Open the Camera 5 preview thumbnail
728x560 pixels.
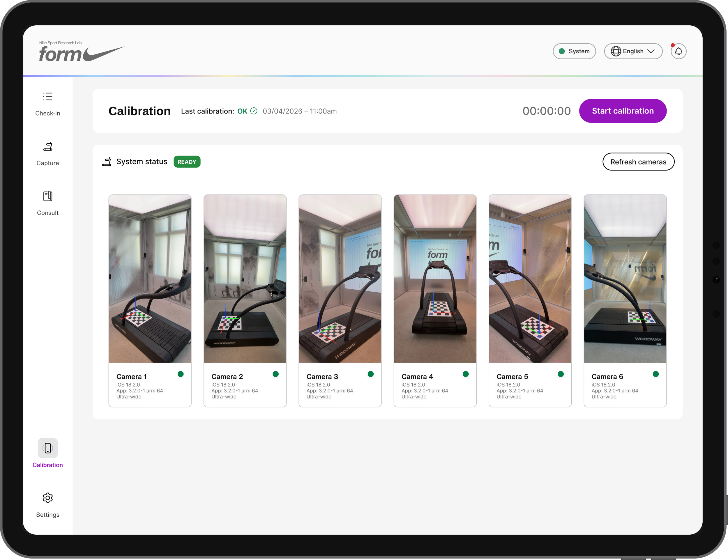tap(530, 279)
